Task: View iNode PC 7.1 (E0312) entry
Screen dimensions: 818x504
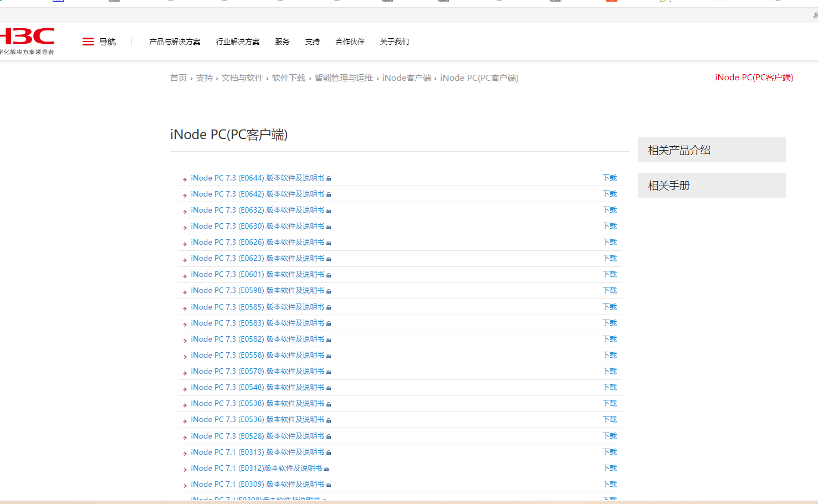Action: coord(257,468)
